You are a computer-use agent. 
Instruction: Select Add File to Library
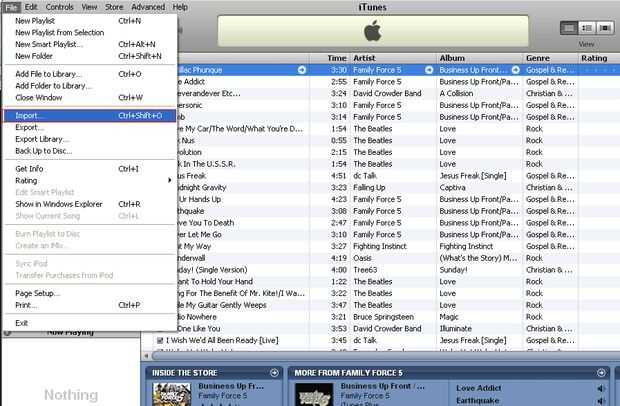(x=89, y=74)
